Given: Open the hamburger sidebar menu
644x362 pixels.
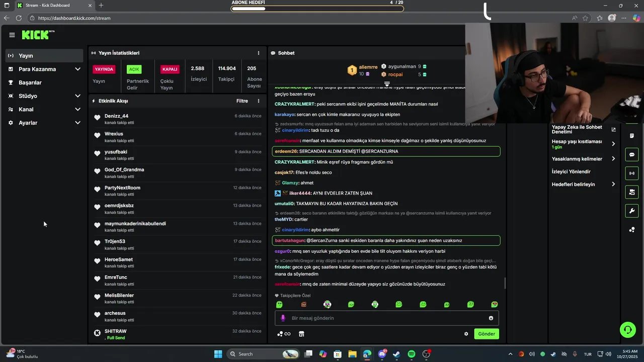Looking at the screenshot, I should click(x=12, y=35).
